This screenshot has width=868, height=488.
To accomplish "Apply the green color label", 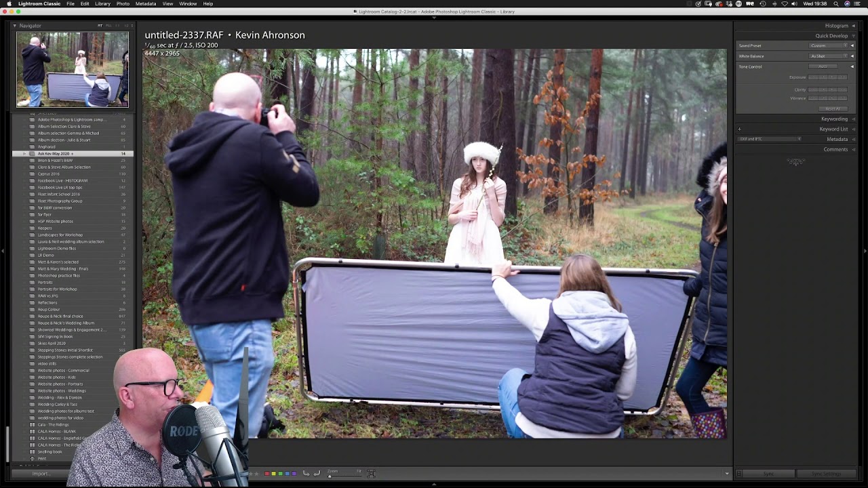I will point(280,474).
